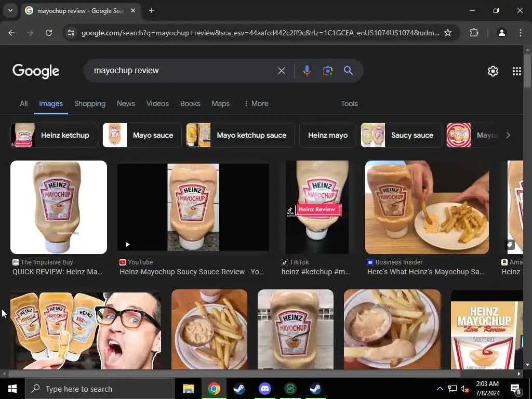This screenshot has width=532, height=399.
Task: Open the tab search dropdown
Action: [x=10, y=10]
